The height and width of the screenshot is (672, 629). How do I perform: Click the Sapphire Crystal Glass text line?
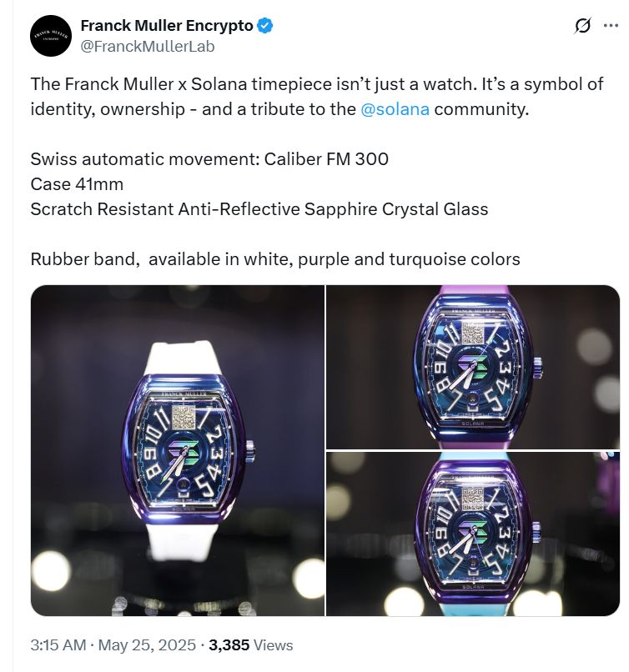click(259, 209)
